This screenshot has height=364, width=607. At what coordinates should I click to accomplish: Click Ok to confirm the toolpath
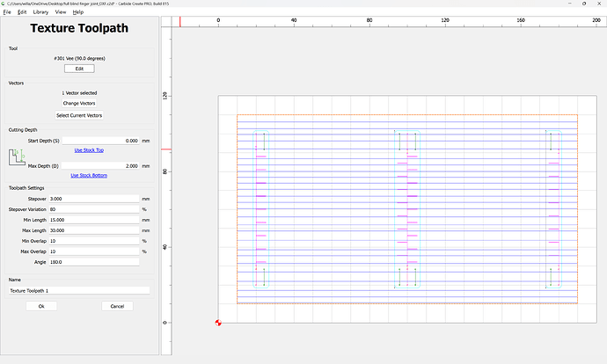coord(41,306)
